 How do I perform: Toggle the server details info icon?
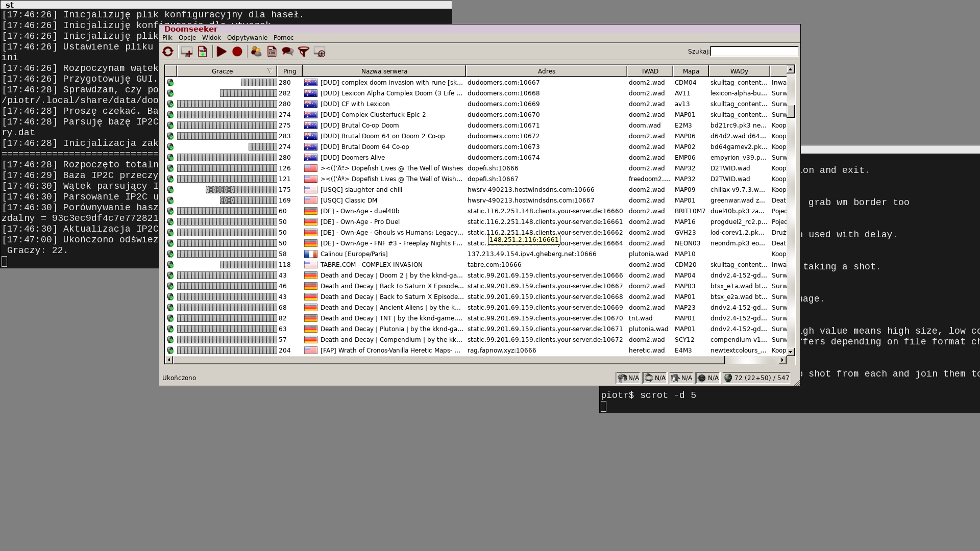[320, 52]
